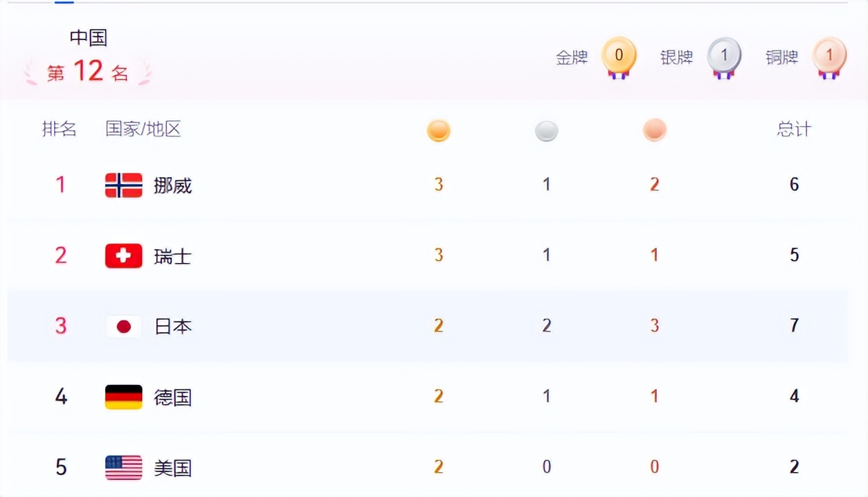868x497 pixels.
Task: Click the United States flag icon
Action: pyautogui.click(x=123, y=467)
